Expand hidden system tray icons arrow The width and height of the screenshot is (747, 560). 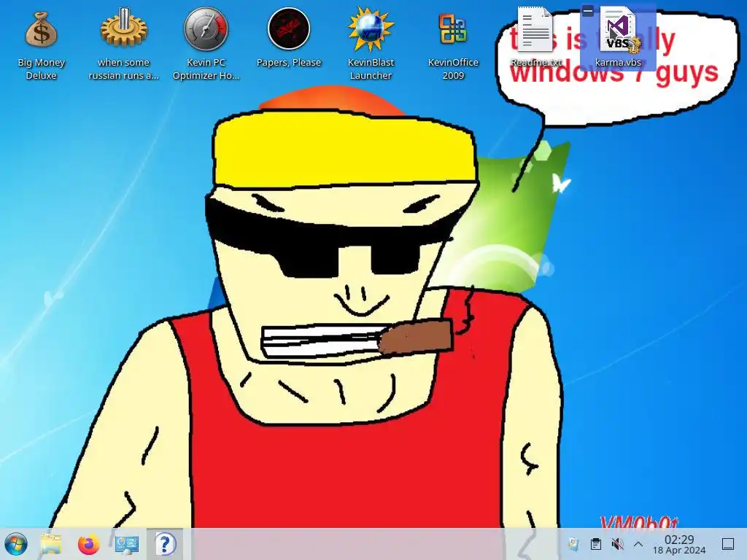638,544
